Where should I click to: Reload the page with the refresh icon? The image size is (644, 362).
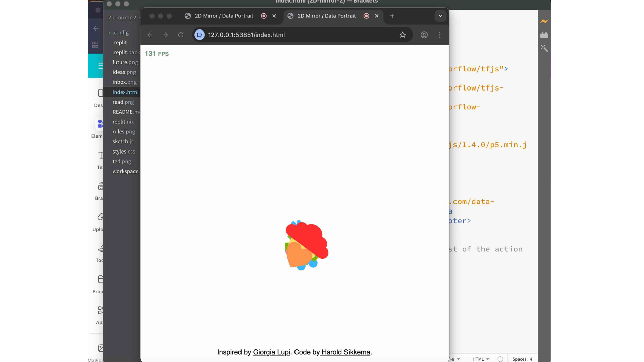click(x=181, y=35)
